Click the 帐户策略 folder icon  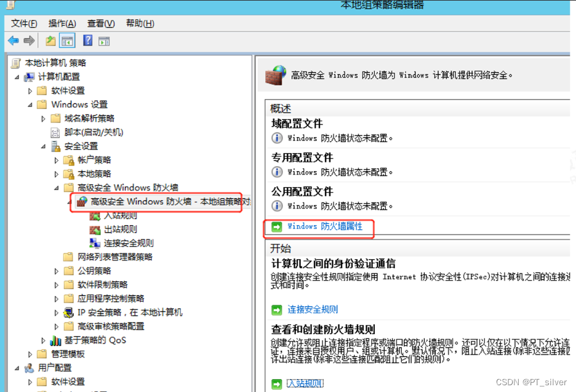coord(69,160)
